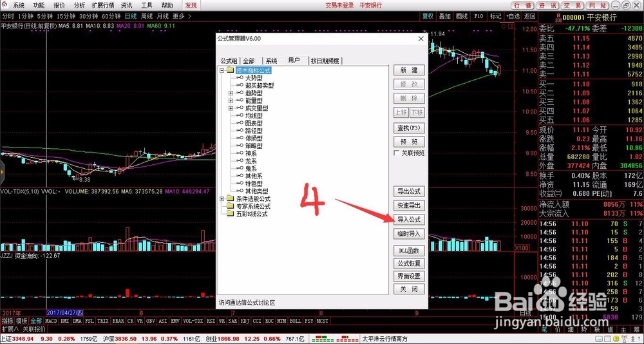The width and height of the screenshot is (644, 344).
Task: Click the 五彩K线公式 folder icon
Action: tap(230, 214)
